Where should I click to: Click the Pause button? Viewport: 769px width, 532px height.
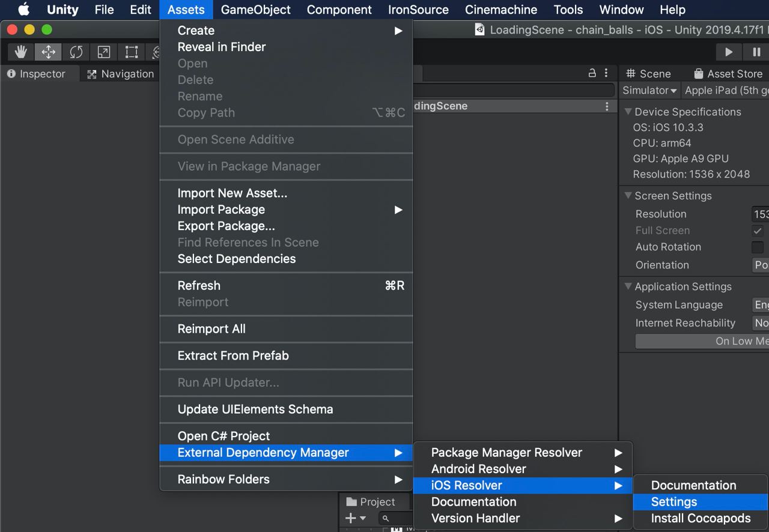point(756,52)
